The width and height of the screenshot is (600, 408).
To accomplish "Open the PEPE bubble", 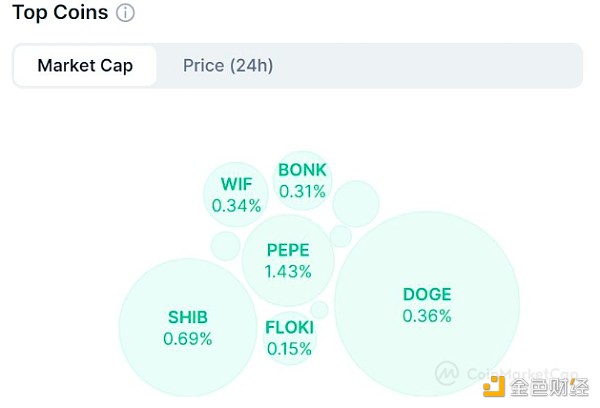I will 288,260.
